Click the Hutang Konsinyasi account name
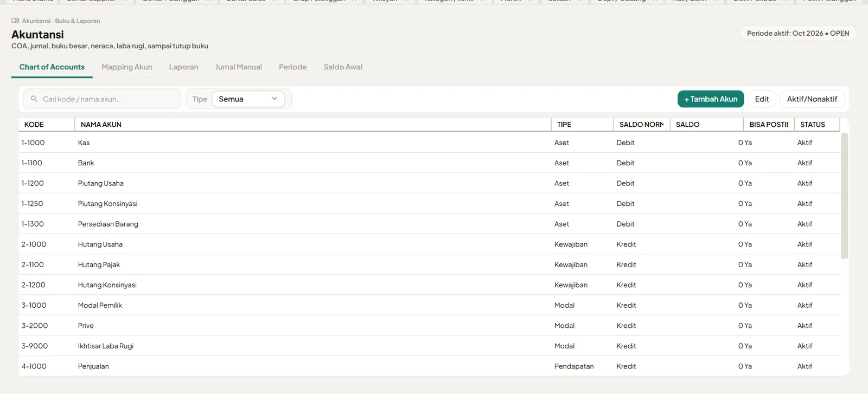This screenshot has width=868, height=394. pos(107,285)
